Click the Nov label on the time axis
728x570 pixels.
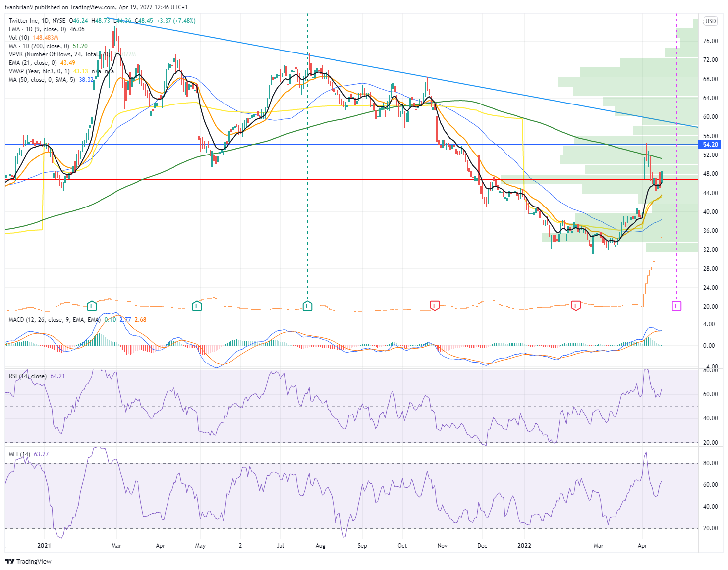point(442,546)
